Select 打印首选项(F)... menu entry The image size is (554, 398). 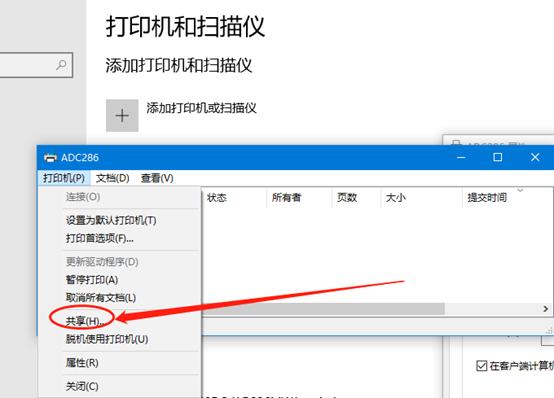(100, 238)
